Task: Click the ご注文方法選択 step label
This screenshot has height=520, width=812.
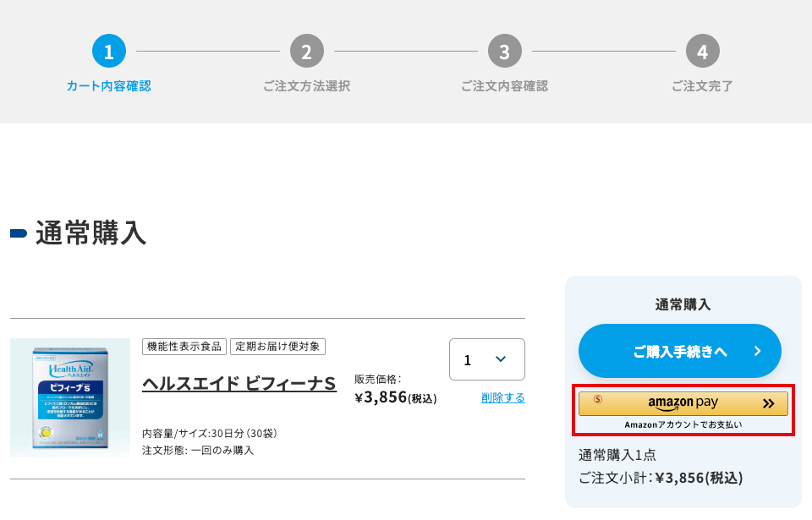Action: point(306,86)
